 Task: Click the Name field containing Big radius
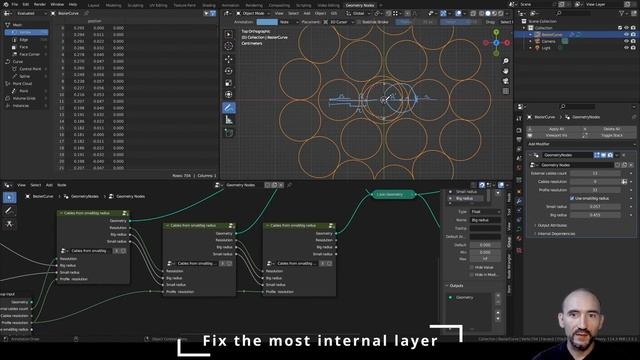click(485, 220)
